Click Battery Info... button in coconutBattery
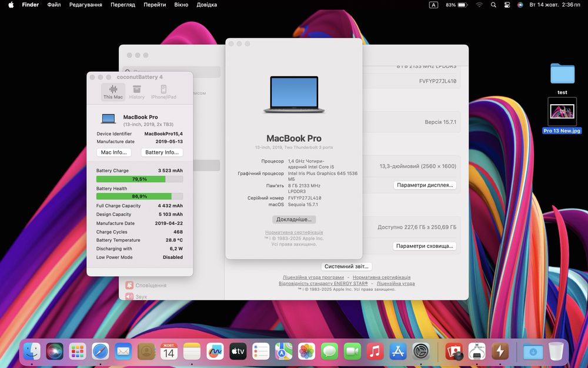The height and width of the screenshot is (368, 588). click(x=162, y=152)
